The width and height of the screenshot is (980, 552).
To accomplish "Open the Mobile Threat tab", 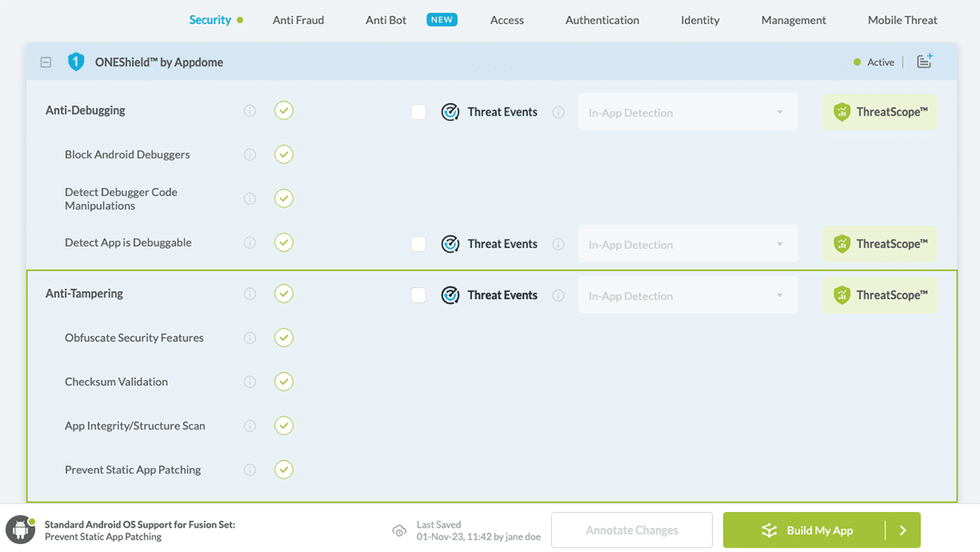I will pyautogui.click(x=902, y=20).
